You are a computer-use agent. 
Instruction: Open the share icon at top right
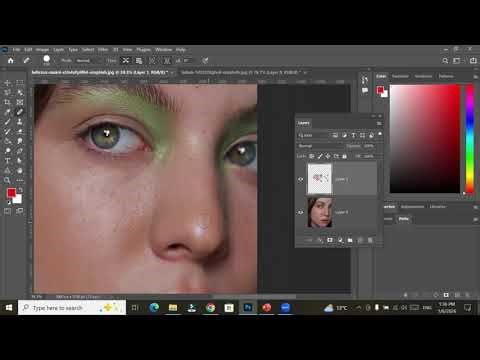tap(473, 61)
